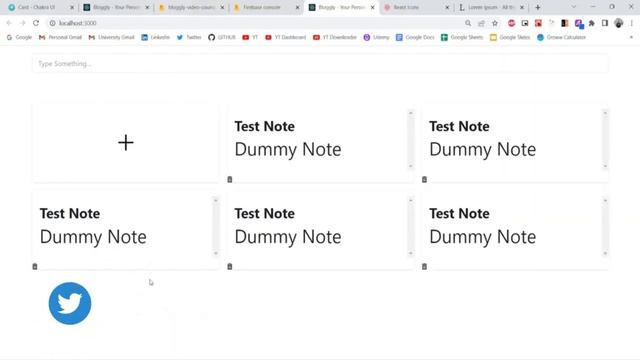
Task: Click the picture-in-picture extension icon
Action: (x=525, y=23)
